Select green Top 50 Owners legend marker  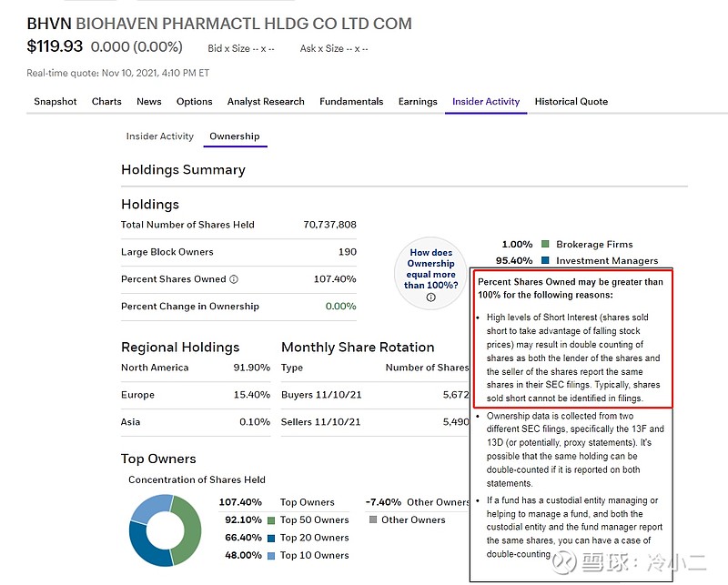[270, 520]
